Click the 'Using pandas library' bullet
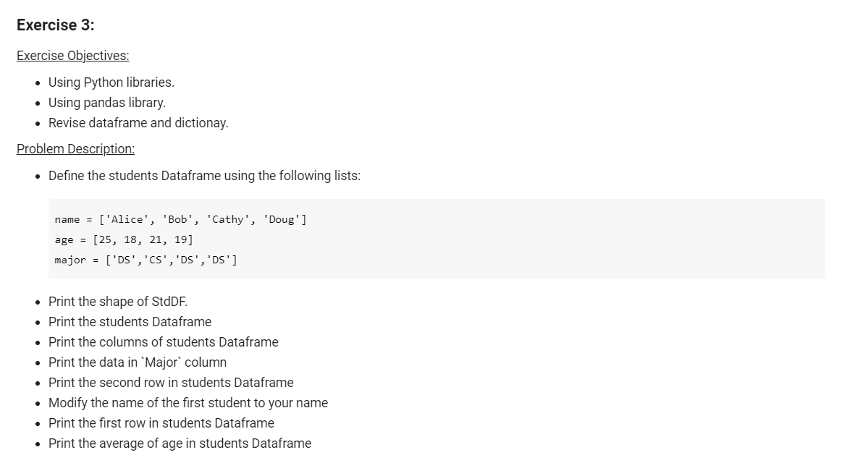 pos(107,102)
